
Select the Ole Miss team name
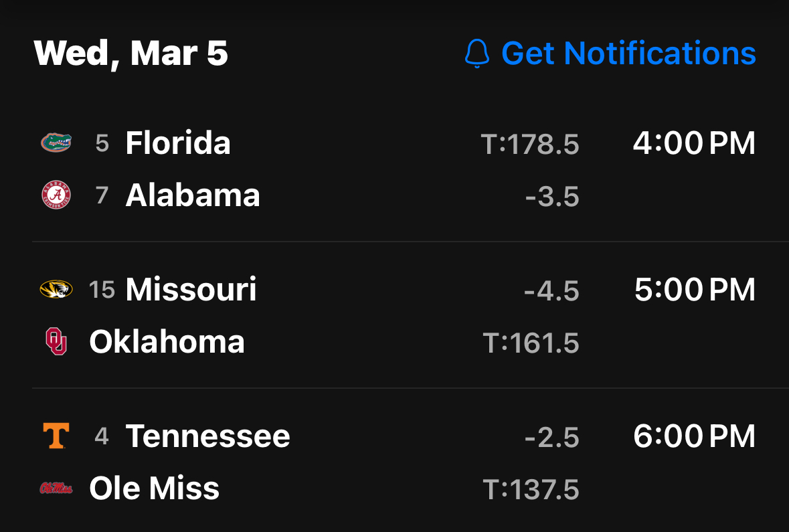click(154, 489)
